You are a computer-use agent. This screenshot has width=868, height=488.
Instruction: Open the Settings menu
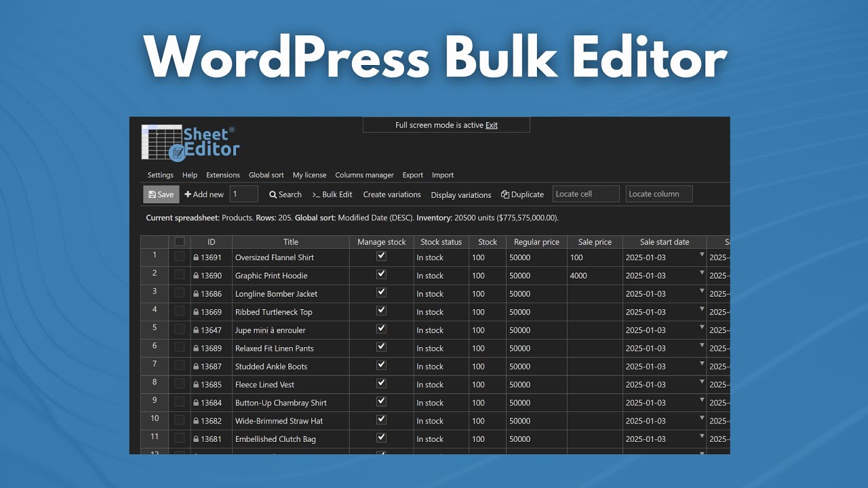[161, 175]
